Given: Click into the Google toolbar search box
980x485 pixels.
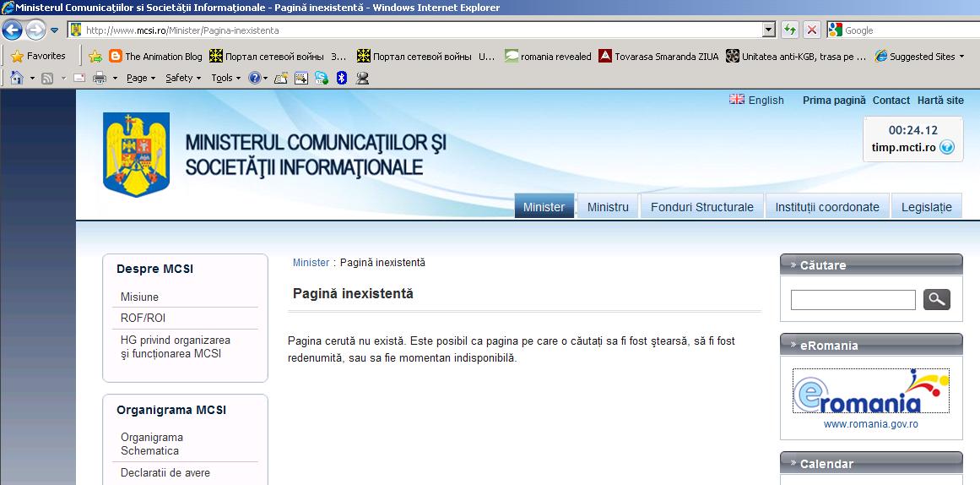Looking at the screenshot, I should [x=912, y=30].
